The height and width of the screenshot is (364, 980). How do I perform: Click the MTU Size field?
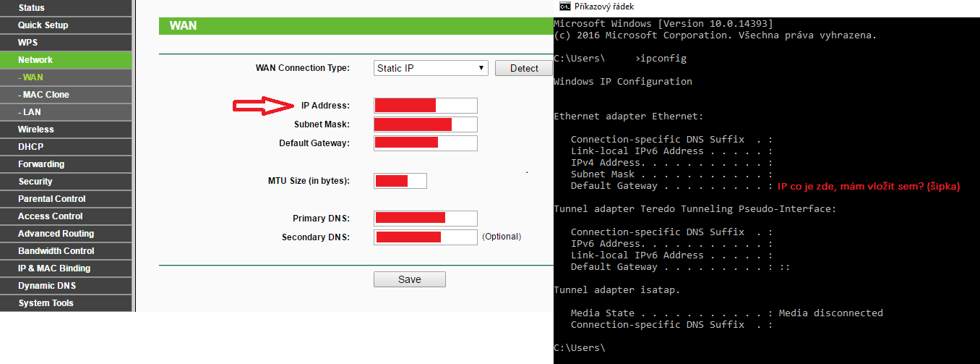(x=400, y=181)
